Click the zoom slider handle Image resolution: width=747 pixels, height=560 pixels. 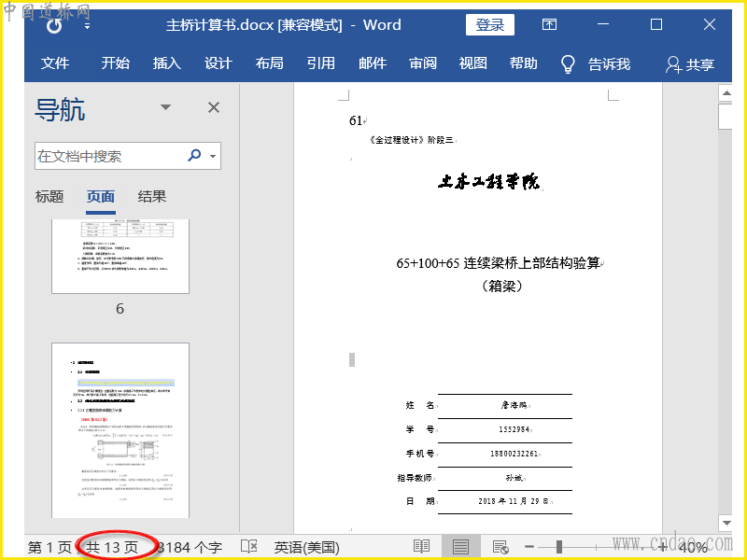[x=560, y=547]
